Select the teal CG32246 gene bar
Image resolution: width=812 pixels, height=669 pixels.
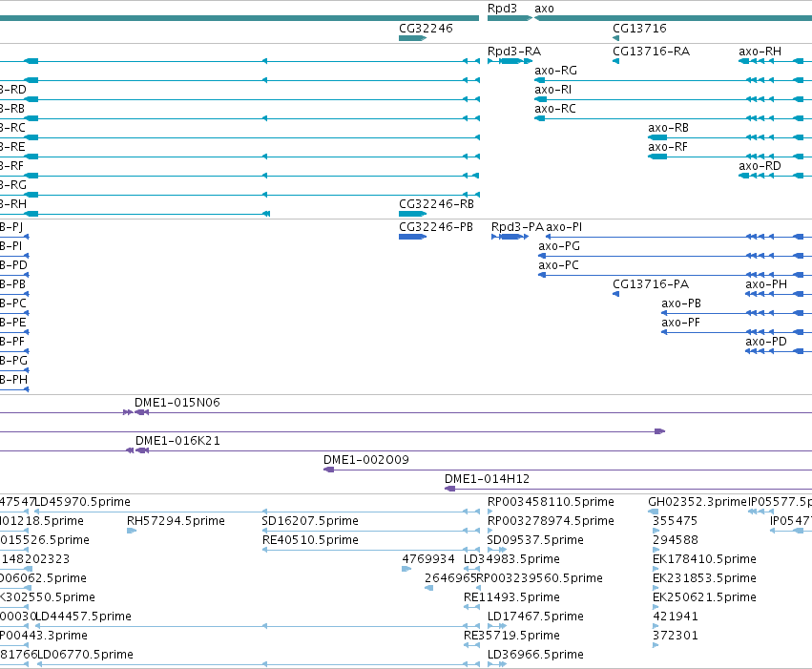413,38
